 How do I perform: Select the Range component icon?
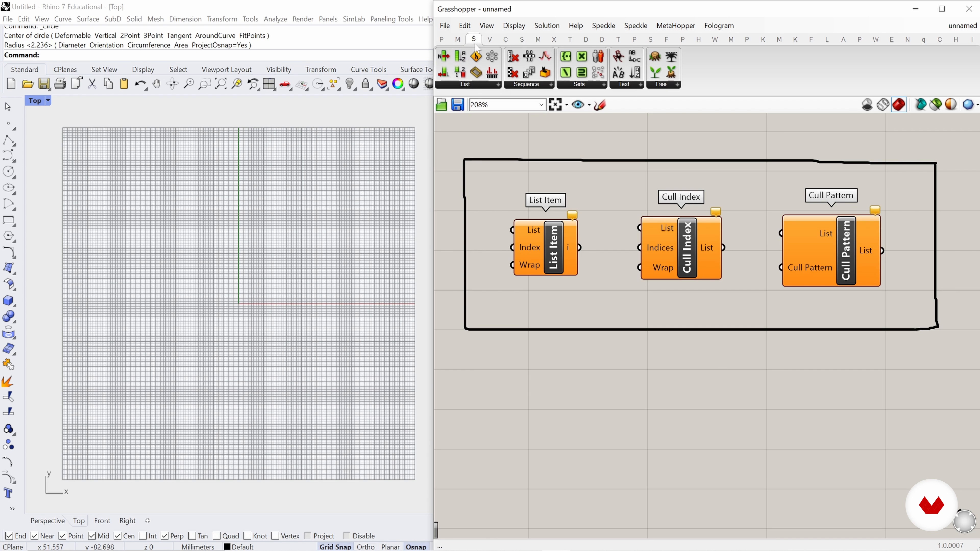click(x=529, y=56)
